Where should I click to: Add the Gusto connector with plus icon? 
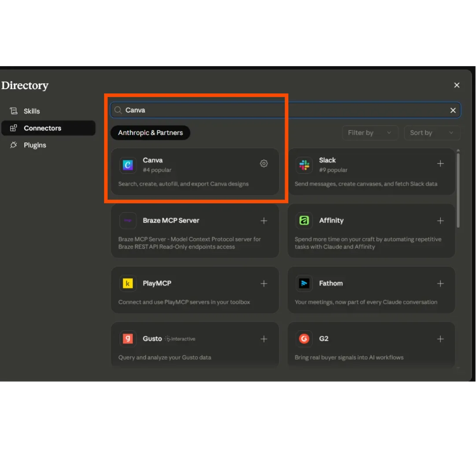tap(264, 338)
